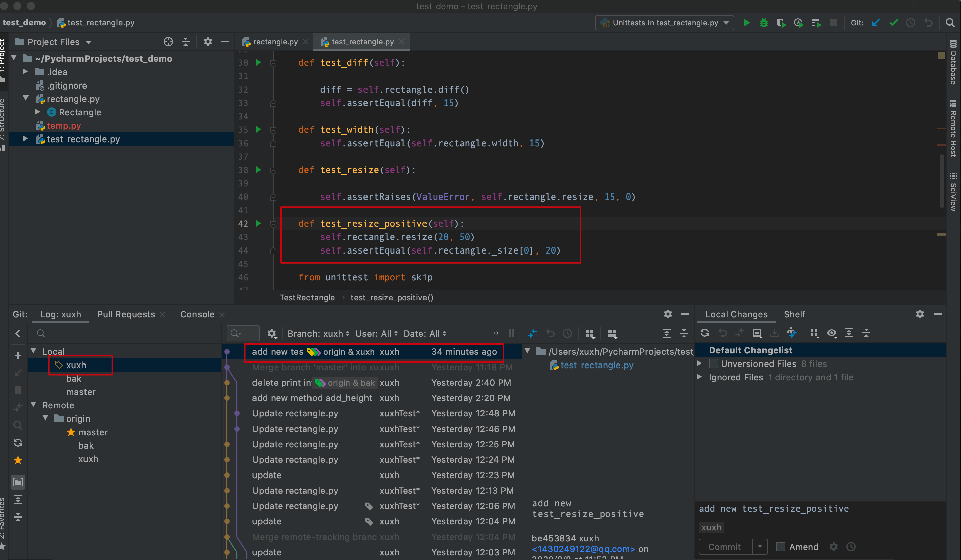Open the Commit button dropdown arrow
This screenshot has width=961, height=560.
[760, 547]
